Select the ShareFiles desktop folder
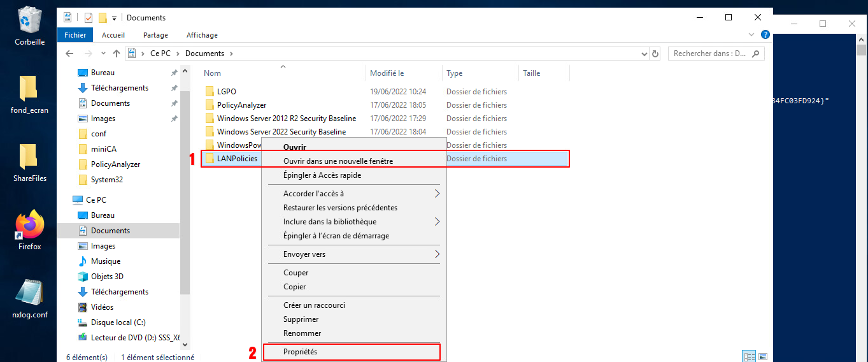This screenshot has height=362, width=868. point(29,159)
